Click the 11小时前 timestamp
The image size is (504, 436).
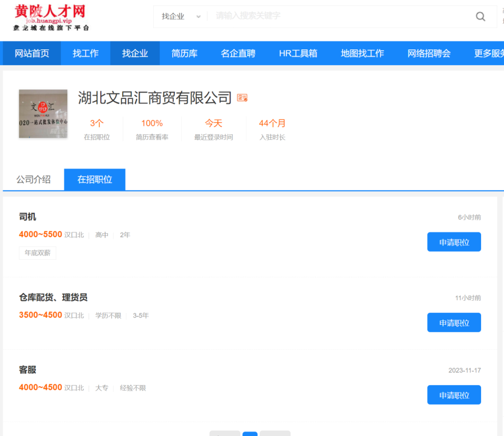468,298
